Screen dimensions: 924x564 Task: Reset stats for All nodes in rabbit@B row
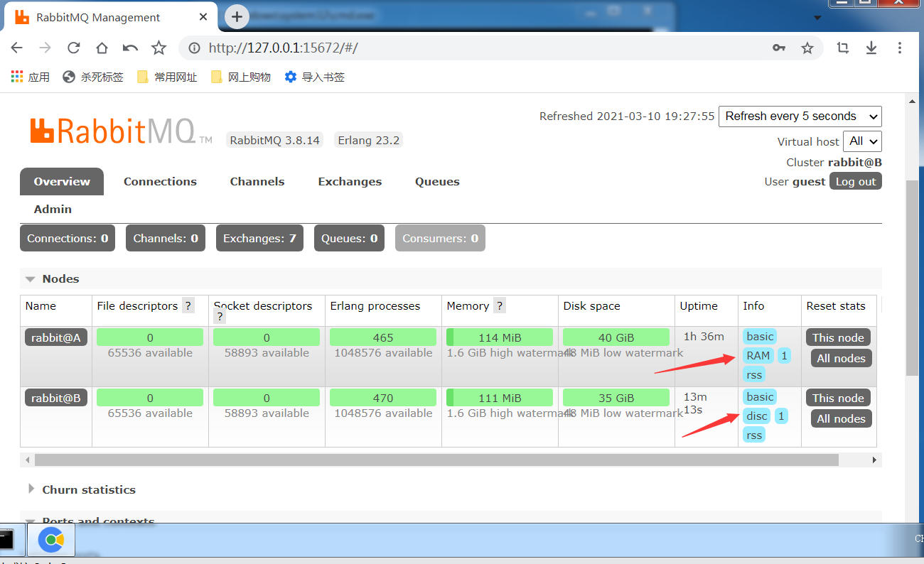[x=841, y=418]
